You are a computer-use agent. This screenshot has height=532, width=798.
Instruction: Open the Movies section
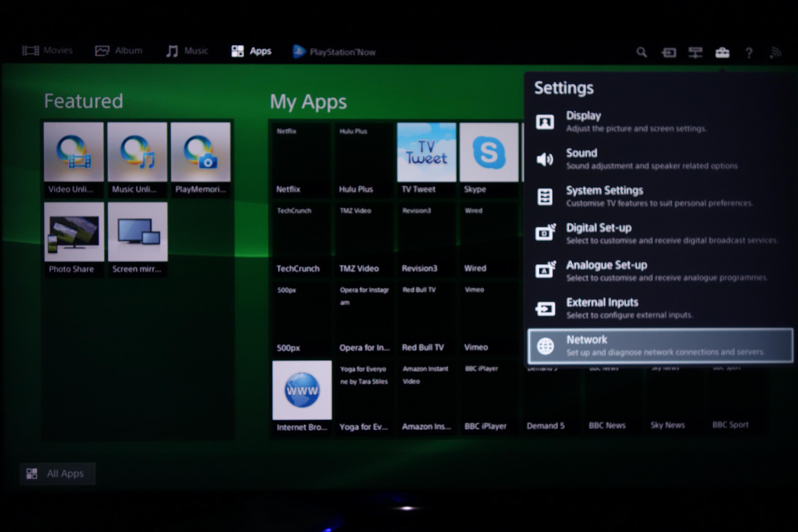[49, 50]
